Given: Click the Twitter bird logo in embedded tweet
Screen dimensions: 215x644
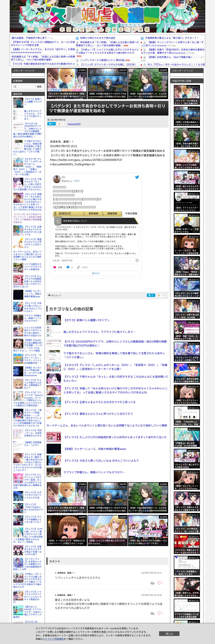Looking at the screenshot, I should point(137,177).
